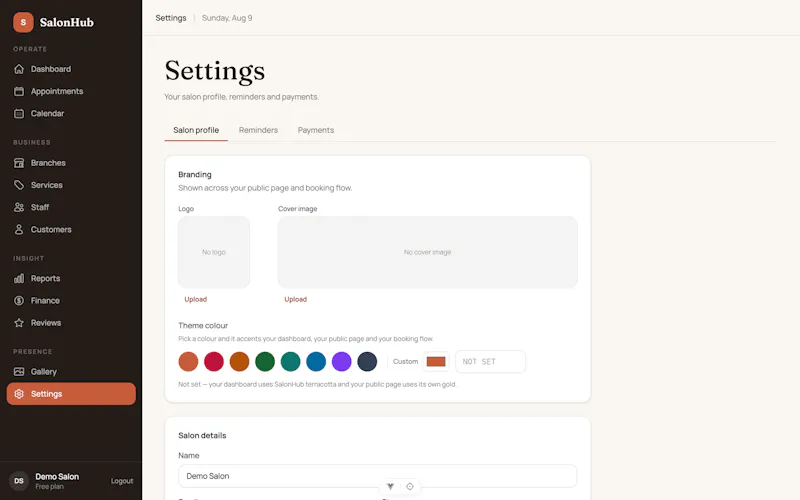Open the Reports sidebar item
The width and height of the screenshot is (800, 500).
point(71,278)
